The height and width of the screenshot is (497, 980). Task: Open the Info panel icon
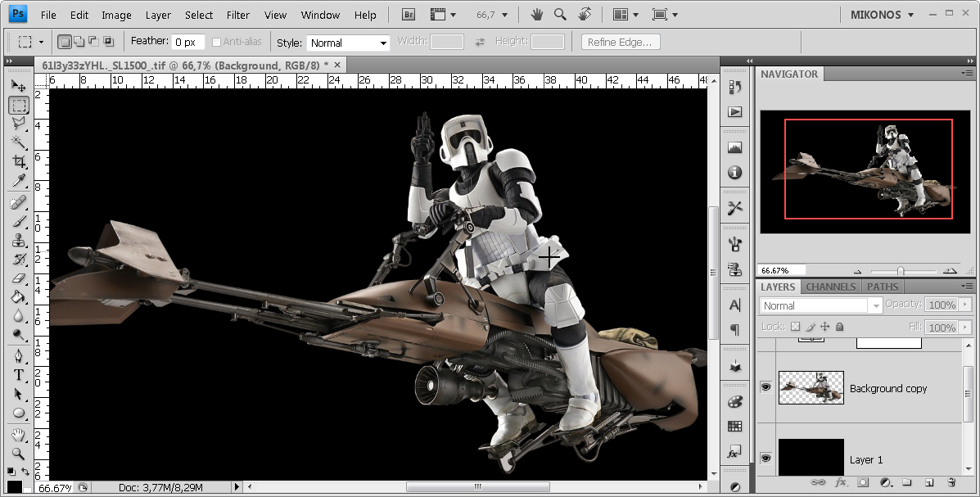tap(735, 172)
